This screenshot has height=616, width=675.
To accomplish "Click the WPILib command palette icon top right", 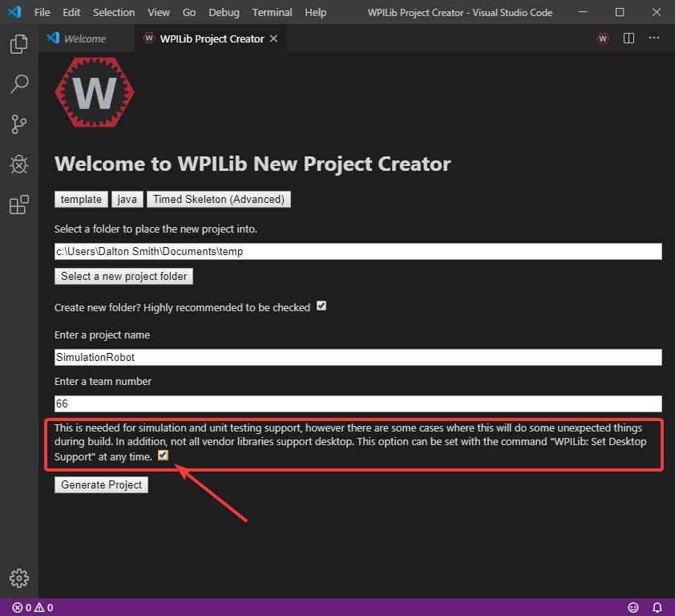I will click(x=602, y=38).
